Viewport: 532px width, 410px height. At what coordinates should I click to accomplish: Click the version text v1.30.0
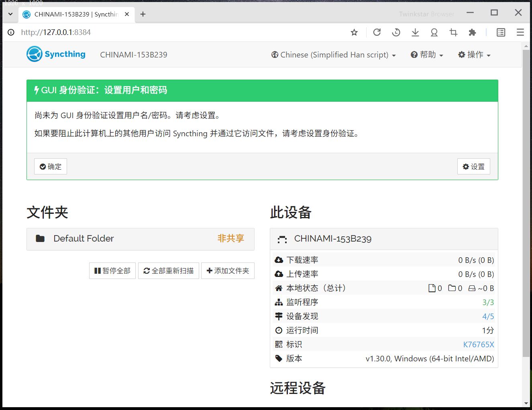tap(430, 359)
